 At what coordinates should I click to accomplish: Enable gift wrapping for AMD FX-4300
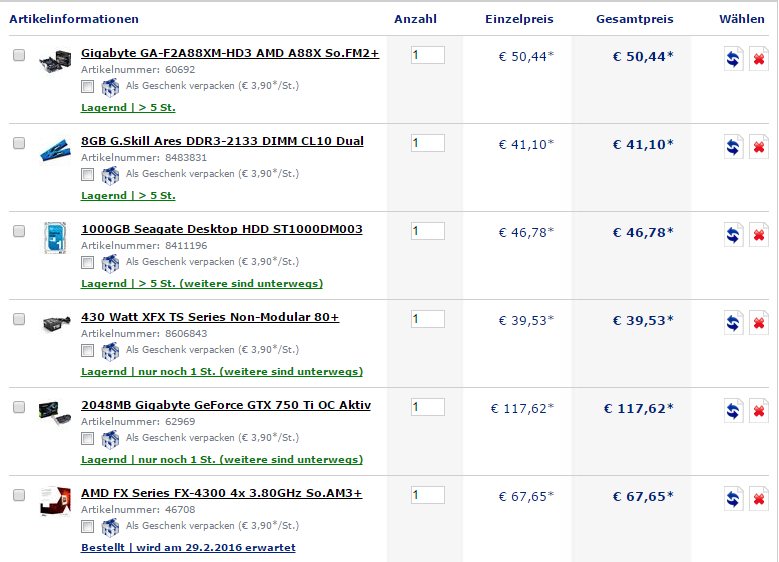pos(87,526)
